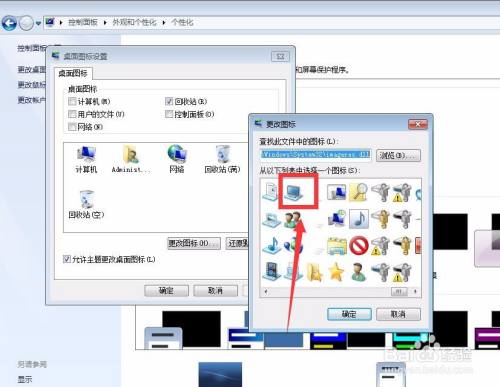Click 个性化 in the address breadcrumb

pos(182,22)
